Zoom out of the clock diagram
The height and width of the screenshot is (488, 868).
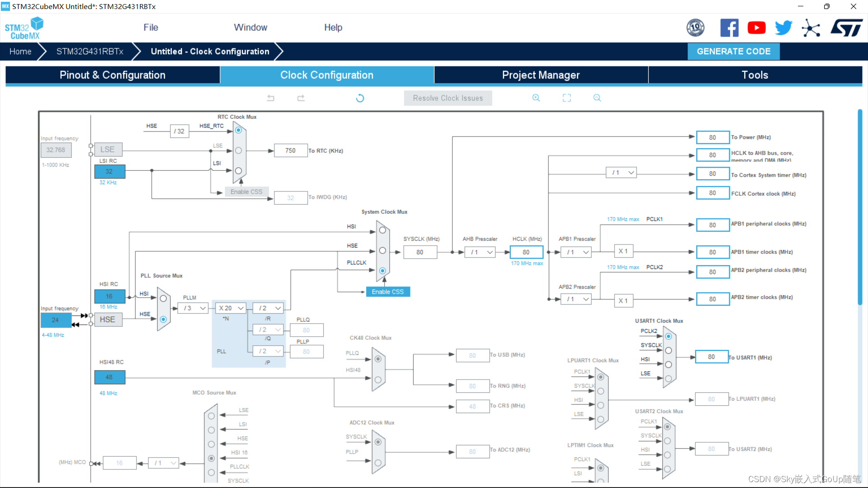[x=597, y=98]
